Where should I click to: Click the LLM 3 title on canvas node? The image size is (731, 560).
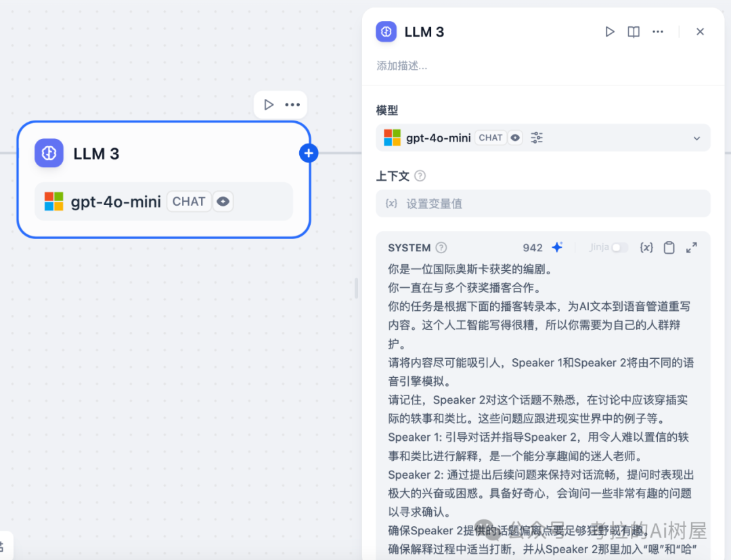97,154
